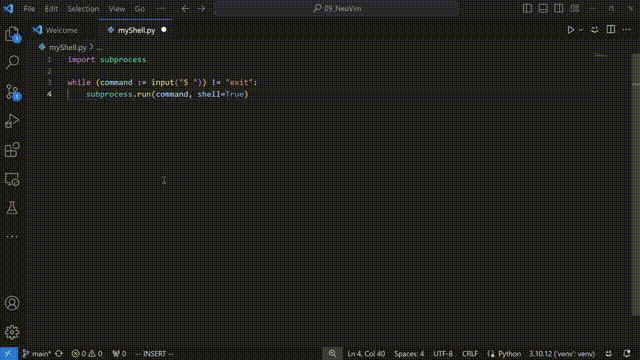This screenshot has width=640, height=360.
Task: Open the Explorer view in activity bar
Action: [12, 33]
